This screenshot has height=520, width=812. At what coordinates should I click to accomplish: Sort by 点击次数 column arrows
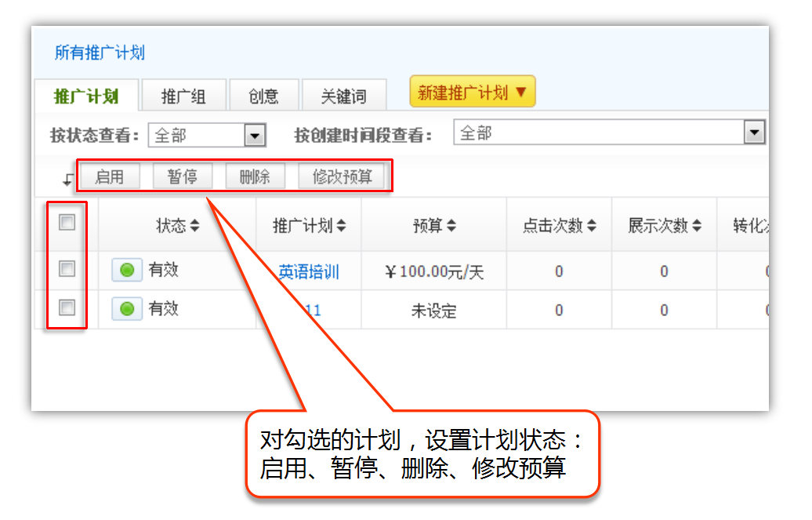[x=591, y=226]
